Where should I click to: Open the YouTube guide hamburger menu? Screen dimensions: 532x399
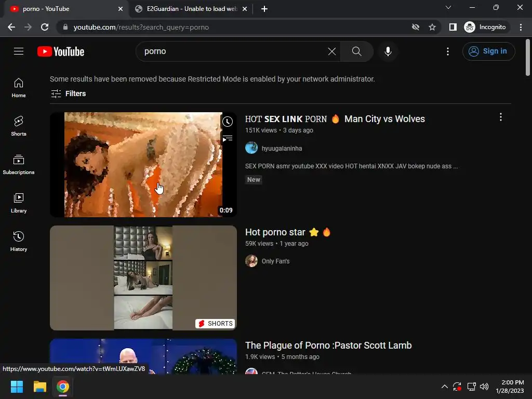pos(19,51)
